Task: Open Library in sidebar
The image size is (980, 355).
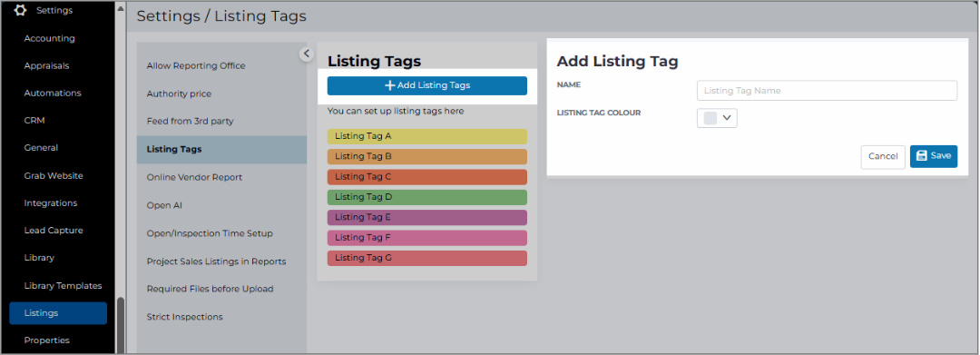Action: (x=39, y=258)
